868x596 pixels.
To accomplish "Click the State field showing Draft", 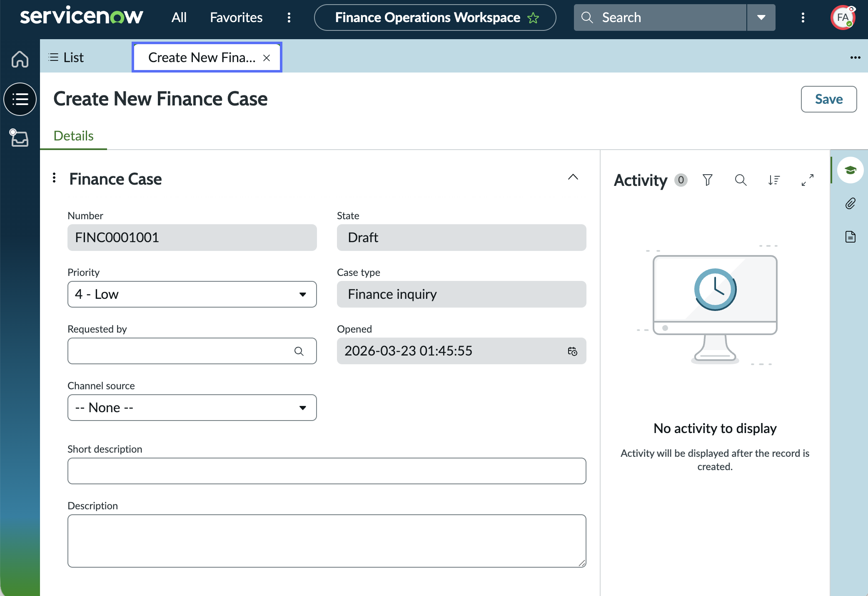I will pos(461,238).
